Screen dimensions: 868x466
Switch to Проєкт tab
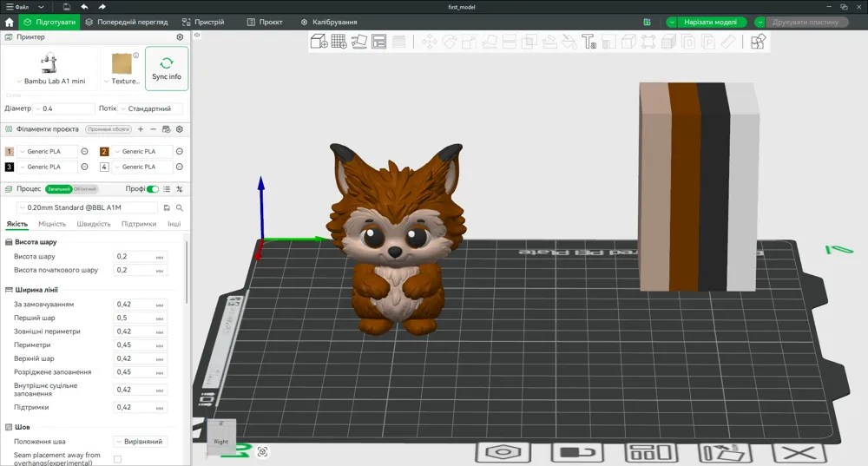tap(265, 23)
